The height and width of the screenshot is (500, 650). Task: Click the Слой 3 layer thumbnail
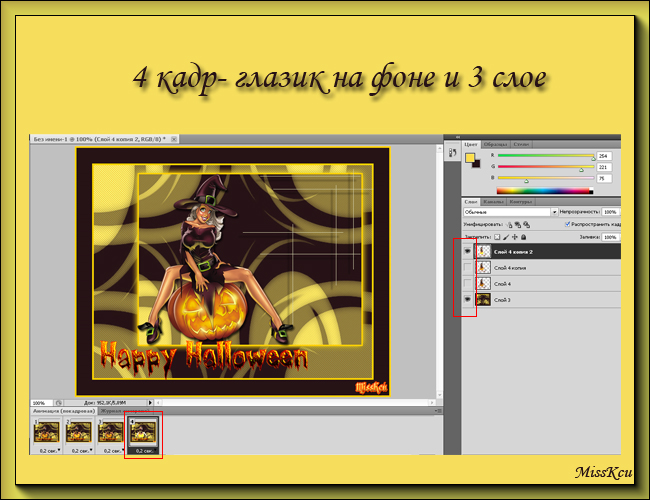point(483,299)
